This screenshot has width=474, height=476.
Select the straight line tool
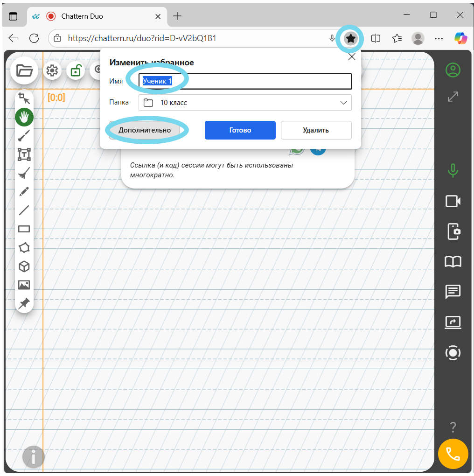(24, 210)
